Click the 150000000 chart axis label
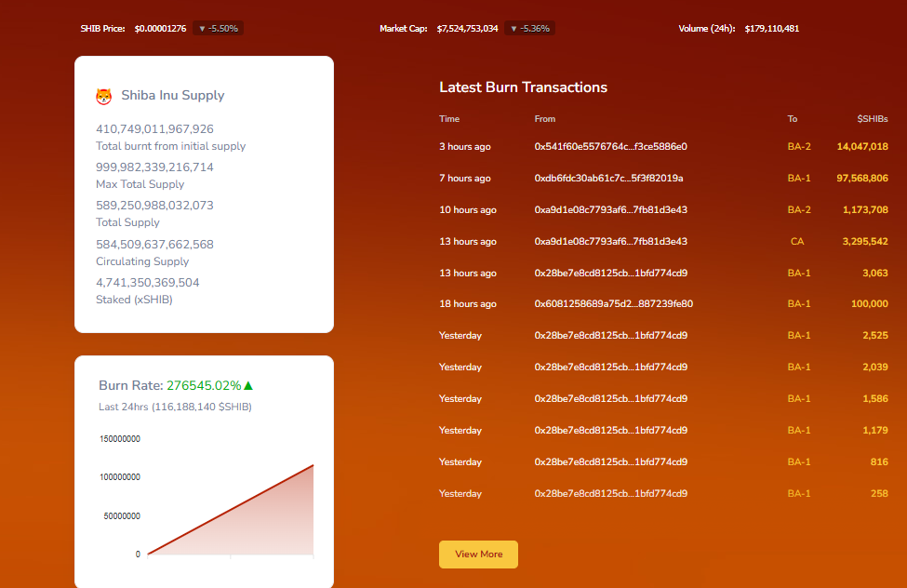The height and width of the screenshot is (588, 907). [120, 439]
